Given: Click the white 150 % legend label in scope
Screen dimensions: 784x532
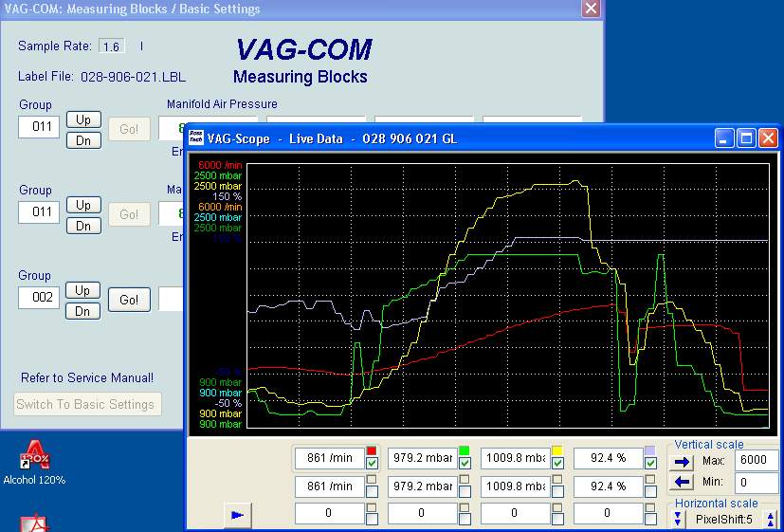Looking at the screenshot, I should point(227,196).
